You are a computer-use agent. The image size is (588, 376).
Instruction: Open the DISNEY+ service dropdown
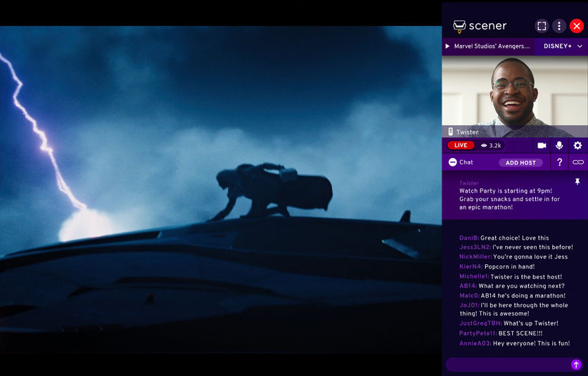coord(563,46)
